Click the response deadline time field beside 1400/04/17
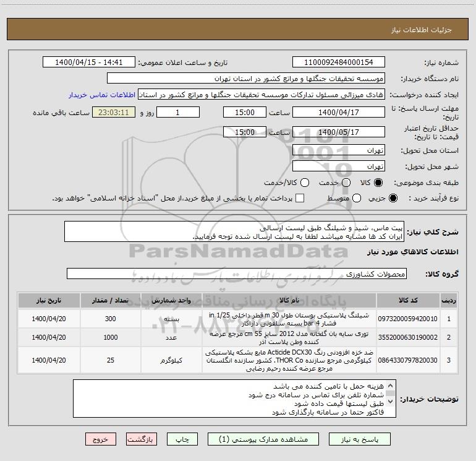 (245, 112)
